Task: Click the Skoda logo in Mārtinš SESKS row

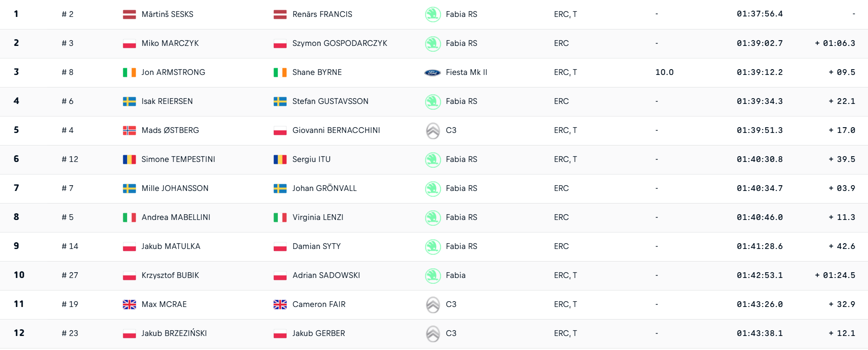Action: 433,15
